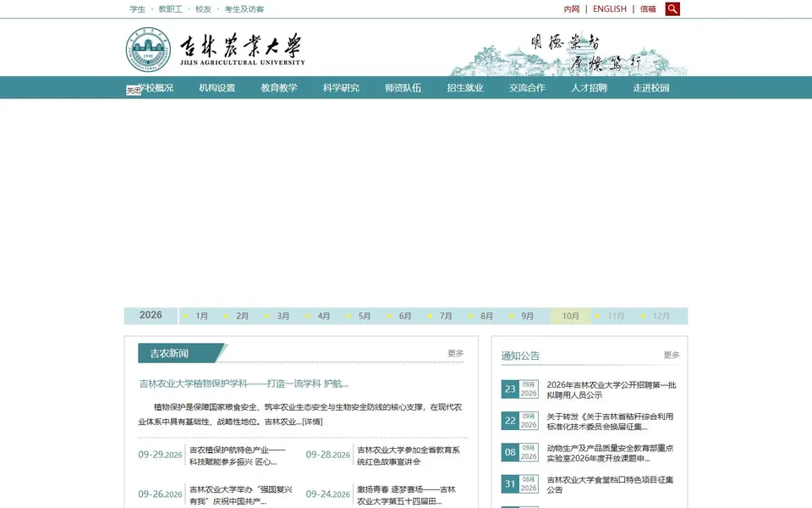Open headline 吉林农业大学植物保护学科 article

pos(244,384)
